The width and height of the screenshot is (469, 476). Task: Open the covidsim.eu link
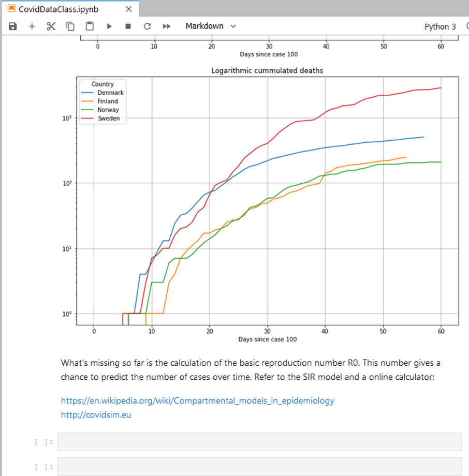[96, 414]
